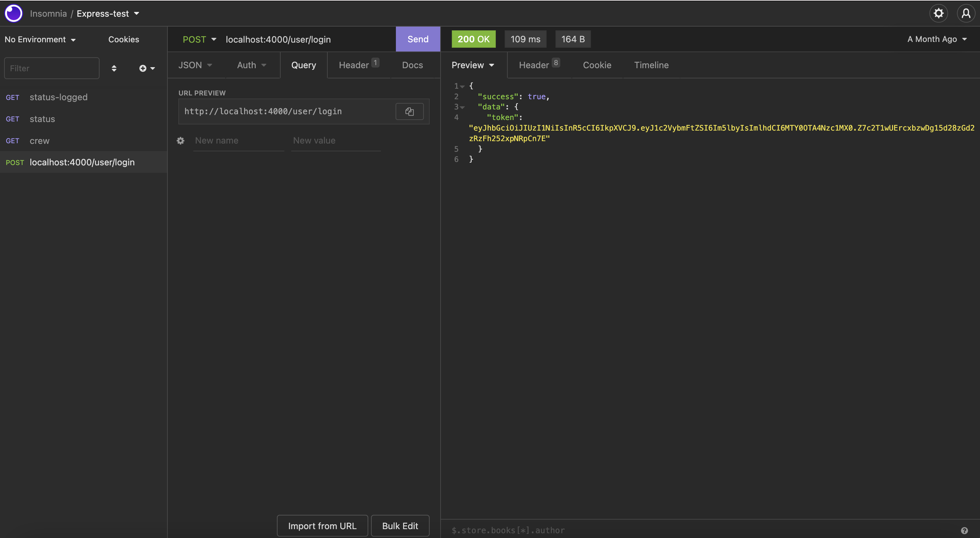The image size is (980, 538).
Task: Click the Insomnia app logo icon
Action: pos(13,13)
